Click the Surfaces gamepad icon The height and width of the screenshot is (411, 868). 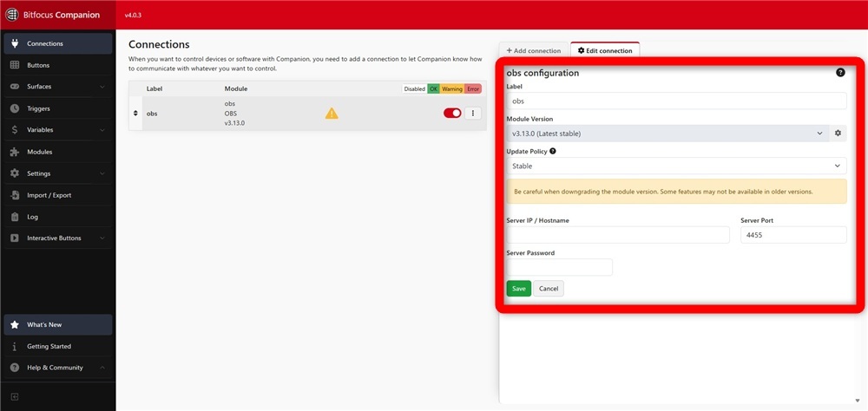pyautogui.click(x=15, y=87)
